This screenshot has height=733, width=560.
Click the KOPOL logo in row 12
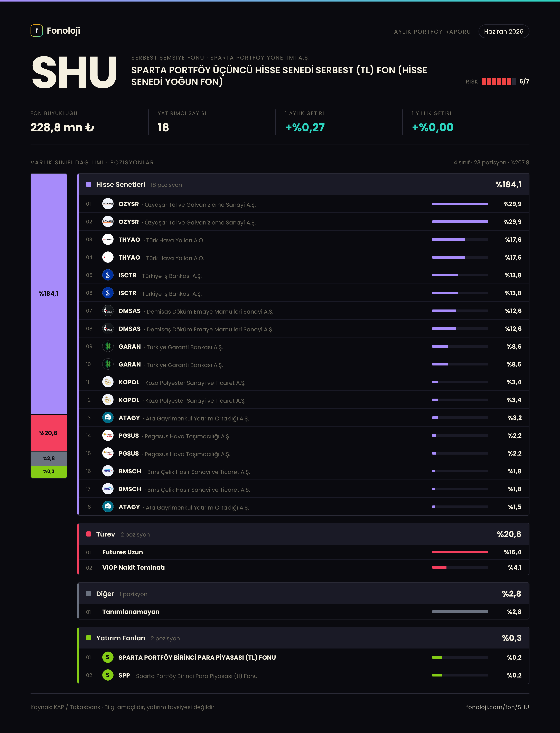[x=108, y=400]
